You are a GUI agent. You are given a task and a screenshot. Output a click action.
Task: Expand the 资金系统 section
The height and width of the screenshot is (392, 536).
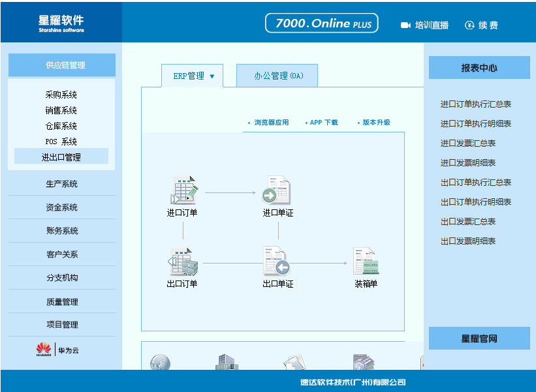click(x=62, y=207)
